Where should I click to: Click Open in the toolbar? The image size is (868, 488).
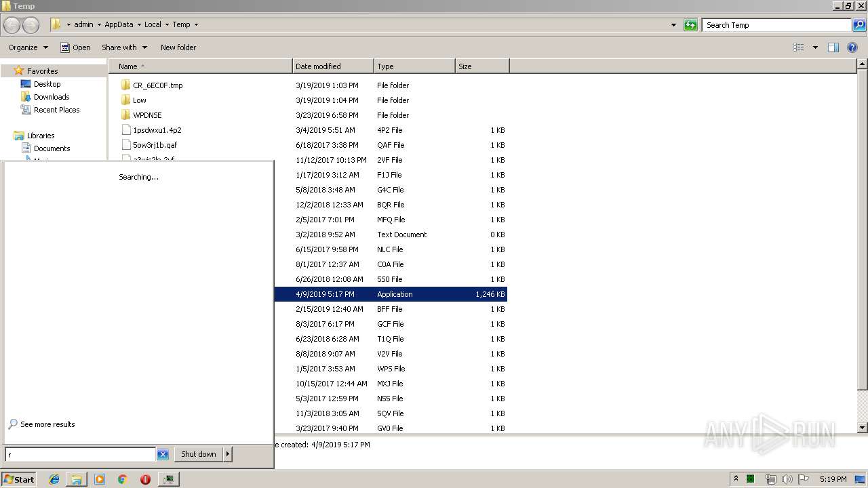pos(75,47)
